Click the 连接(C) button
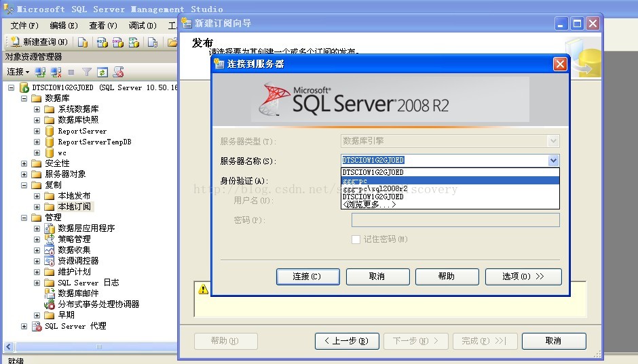Screen dimensions: 638x364 pos(308,277)
